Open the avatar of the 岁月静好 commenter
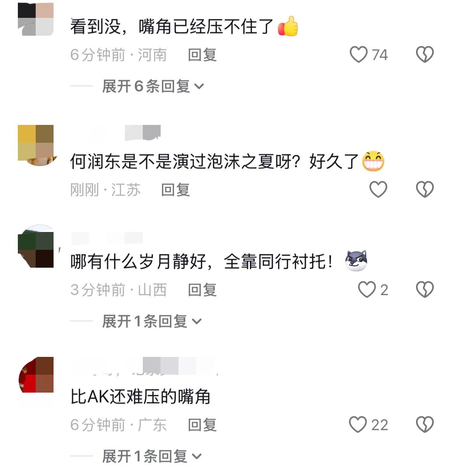The image size is (454, 476). pos(36,246)
